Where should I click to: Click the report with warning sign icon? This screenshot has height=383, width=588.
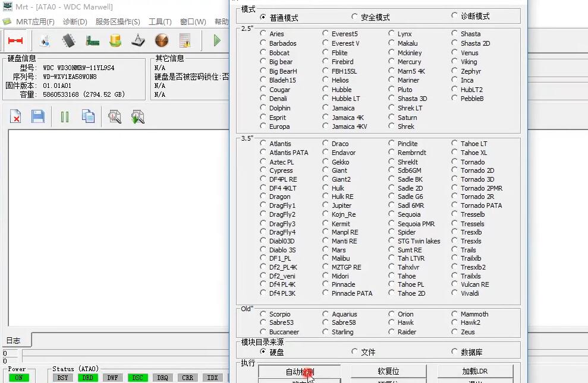[185, 40]
